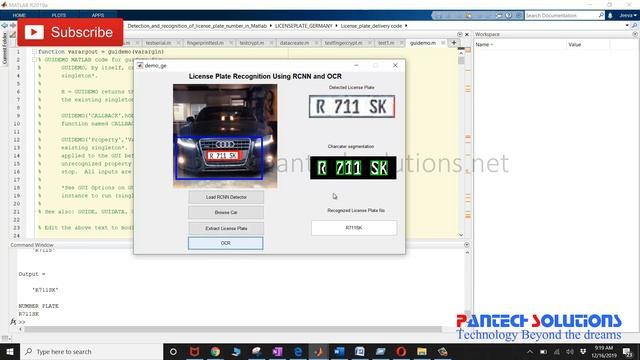The width and height of the screenshot is (640, 360).
Task: Open the fingerprinttest.m editor tab
Action: (205, 43)
